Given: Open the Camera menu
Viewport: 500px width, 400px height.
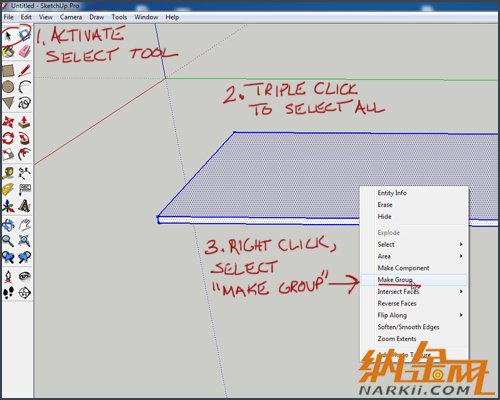Looking at the screenshot, I should point(71,17).
